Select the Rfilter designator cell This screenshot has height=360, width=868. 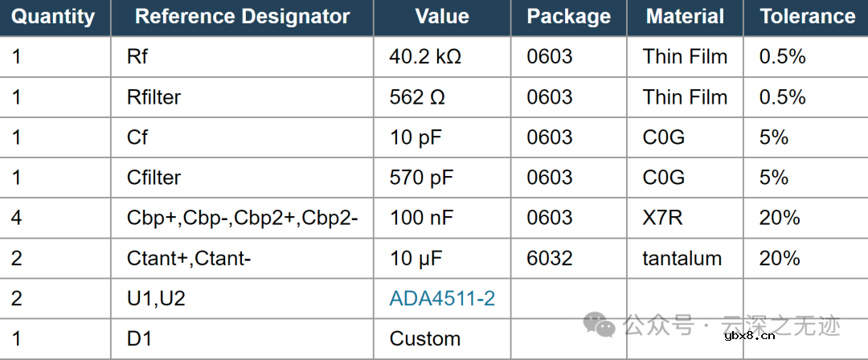point(154,97)
